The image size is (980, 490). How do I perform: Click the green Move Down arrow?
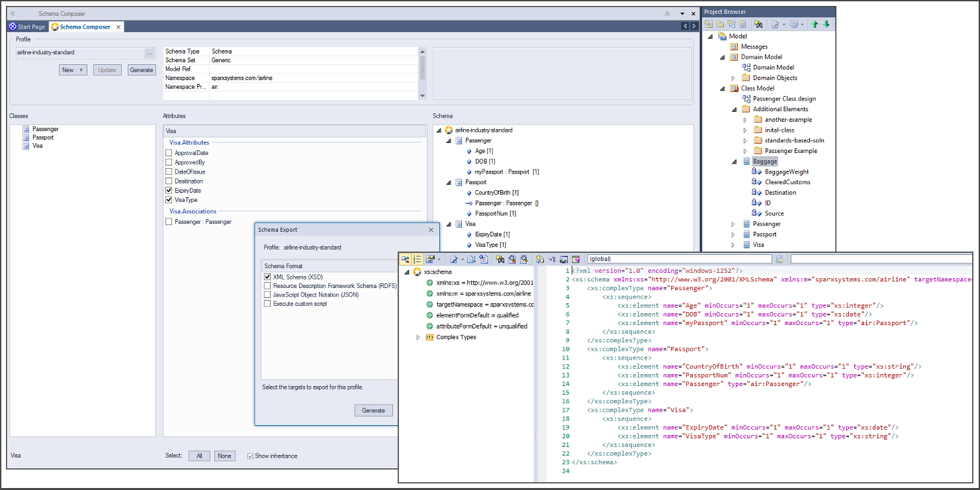[x=826, y=24]
